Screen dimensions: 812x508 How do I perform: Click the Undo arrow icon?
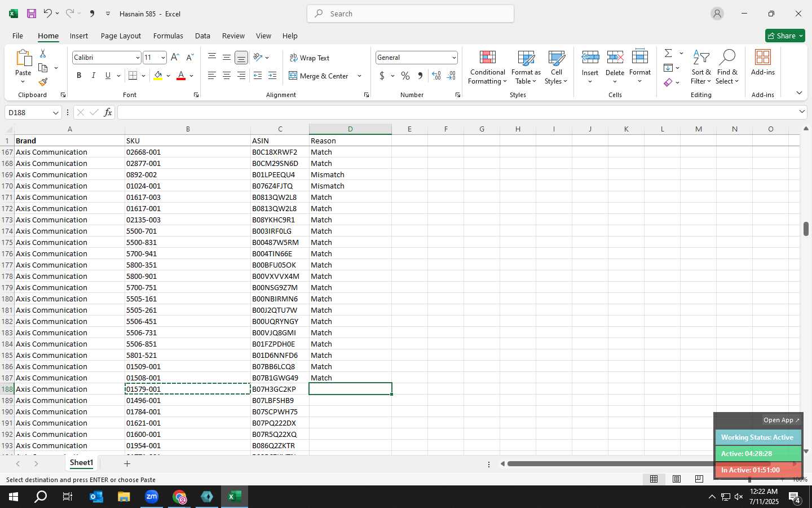click(48, 14)
